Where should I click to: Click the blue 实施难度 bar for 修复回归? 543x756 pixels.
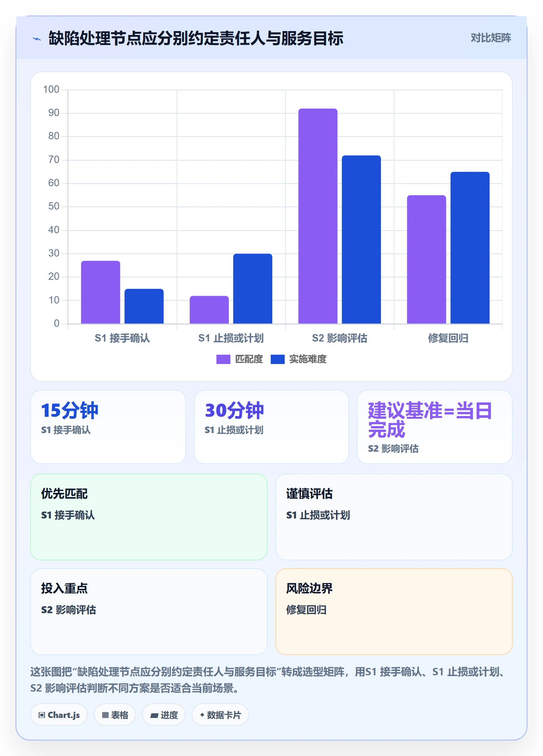click(x=470, y=248)
